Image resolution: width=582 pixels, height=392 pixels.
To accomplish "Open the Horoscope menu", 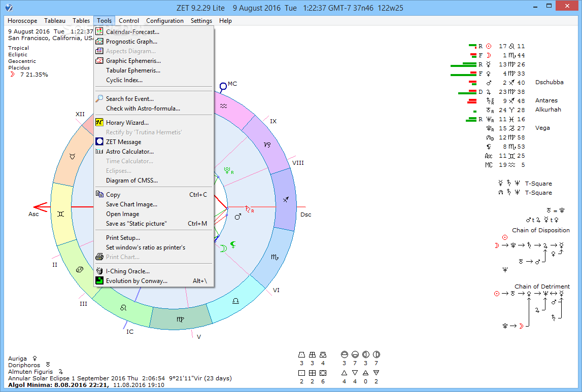I will pyautogui.click(x=22, y=21).
